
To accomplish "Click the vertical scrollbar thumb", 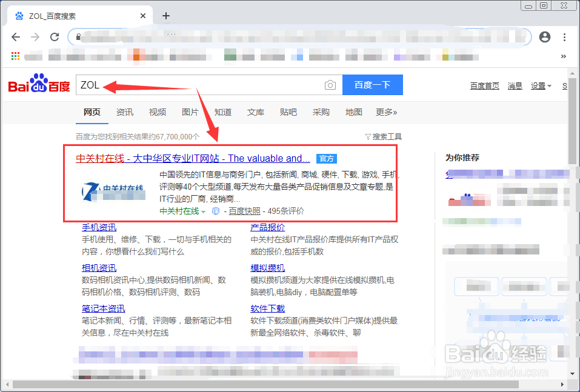I will point(572,121).
